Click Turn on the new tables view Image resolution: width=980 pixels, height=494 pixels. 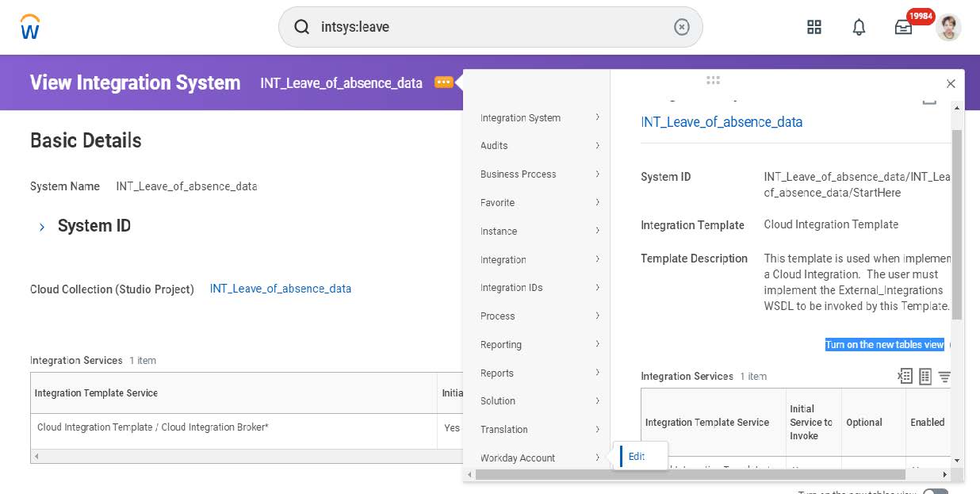[885, 344]
